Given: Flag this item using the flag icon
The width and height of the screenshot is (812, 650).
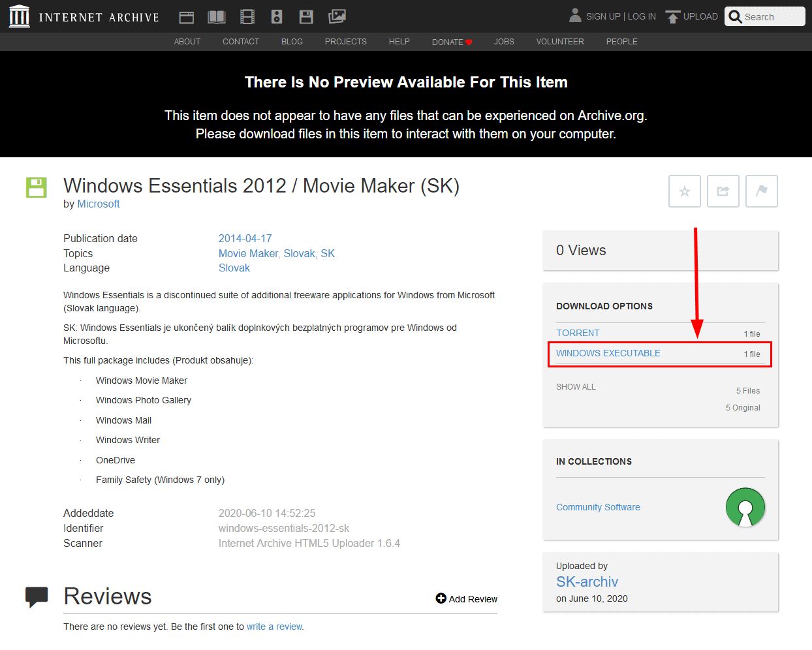Looking at the screenshot, I should [x=761, y=191].
